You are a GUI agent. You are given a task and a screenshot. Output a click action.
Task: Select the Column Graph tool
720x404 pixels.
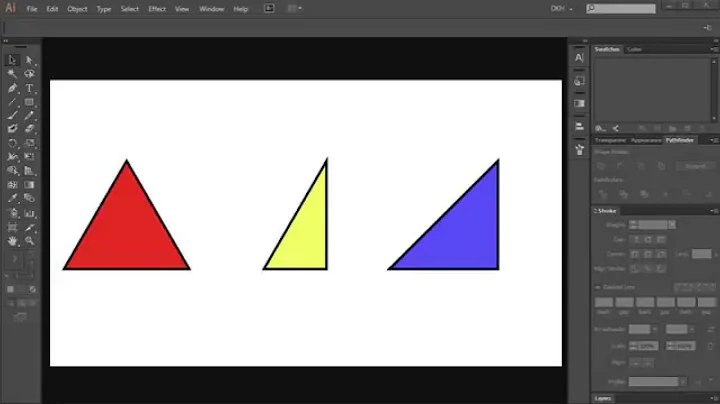point(29,213)
